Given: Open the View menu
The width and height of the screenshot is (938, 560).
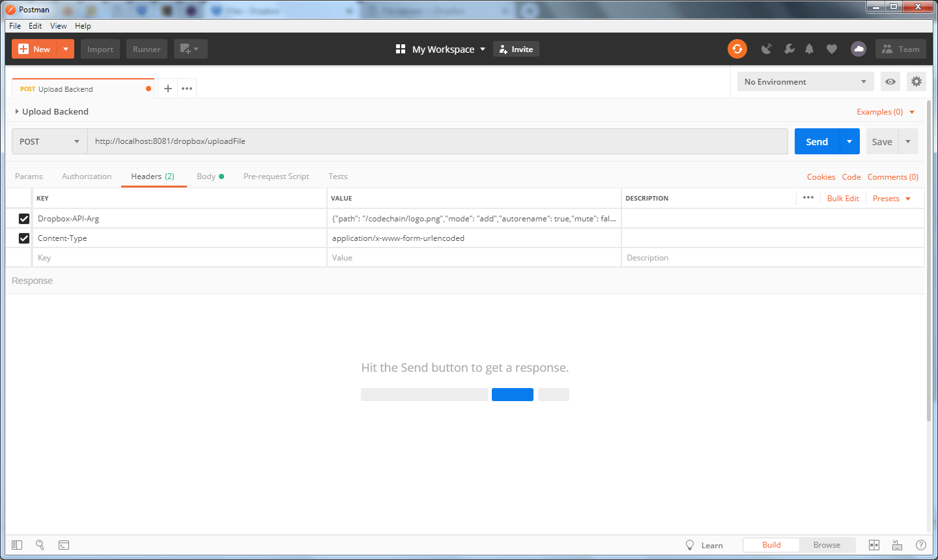Looking at the screenshot, I should pos(59,26).
